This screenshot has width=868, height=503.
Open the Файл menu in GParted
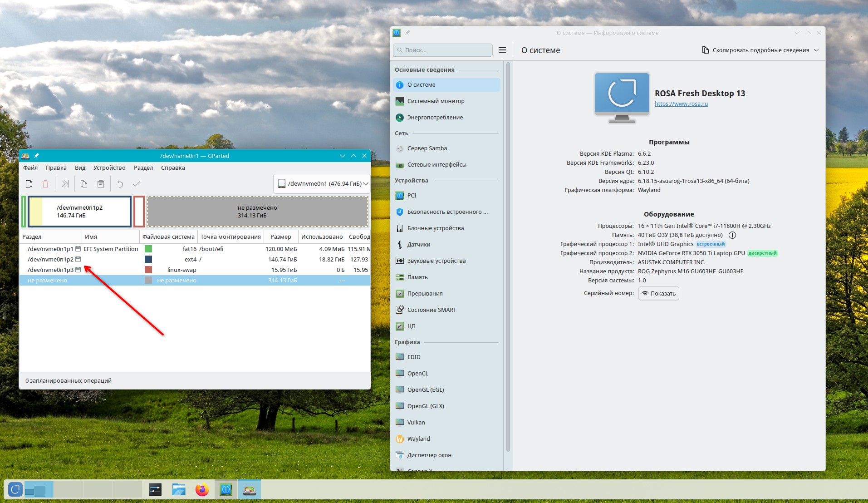30,168
